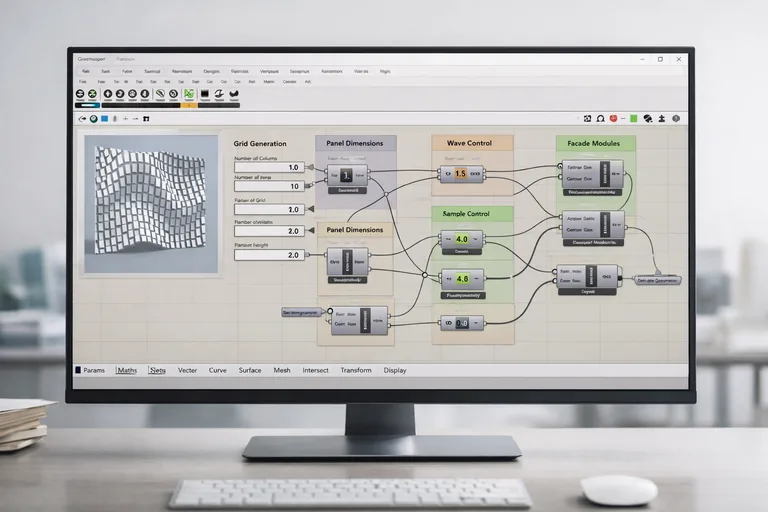
Task: Click the black square icon in ribbon
Action: pos(204,94)
